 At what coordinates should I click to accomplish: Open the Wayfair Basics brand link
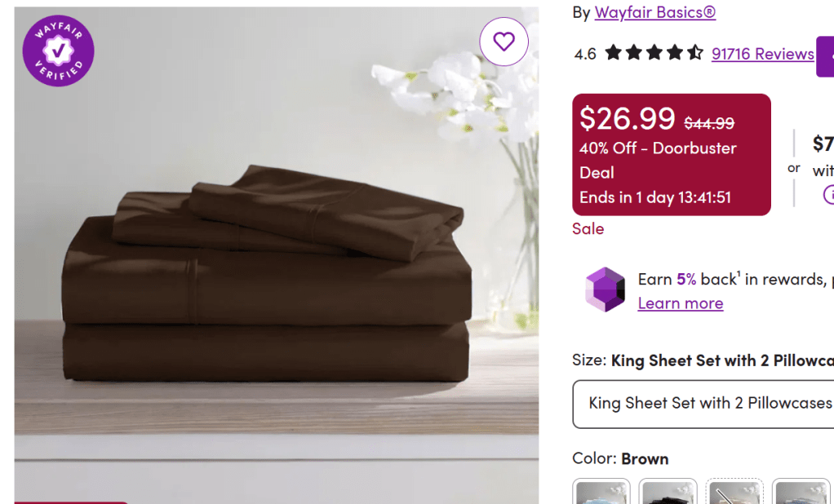click(655, 12)
